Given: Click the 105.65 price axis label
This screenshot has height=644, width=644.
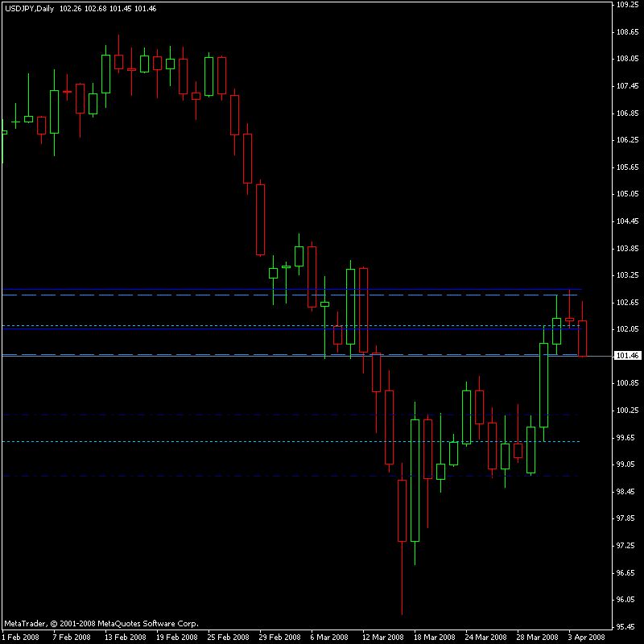Looking at the screenshot, I should point(628,167).
